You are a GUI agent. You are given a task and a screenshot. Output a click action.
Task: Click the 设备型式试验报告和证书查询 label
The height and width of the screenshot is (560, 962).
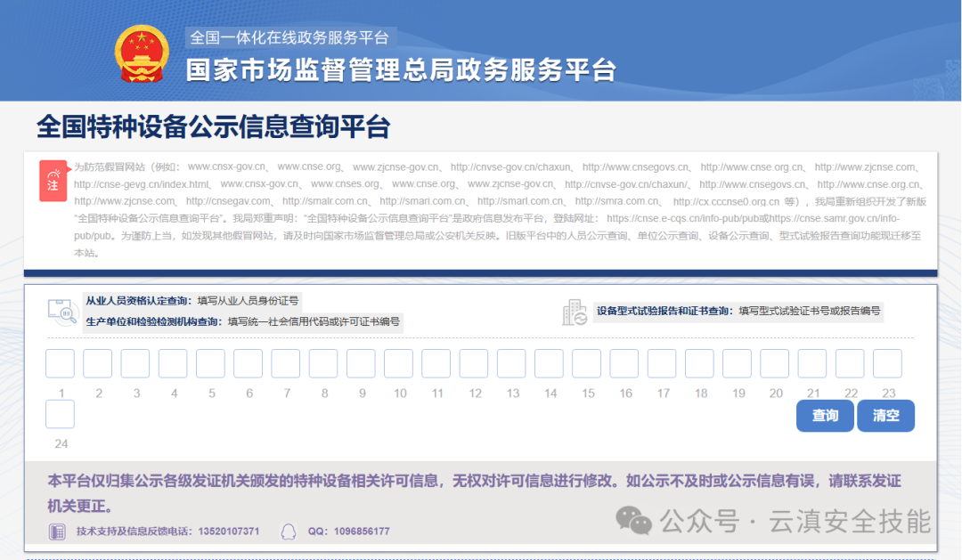[665, 311]
